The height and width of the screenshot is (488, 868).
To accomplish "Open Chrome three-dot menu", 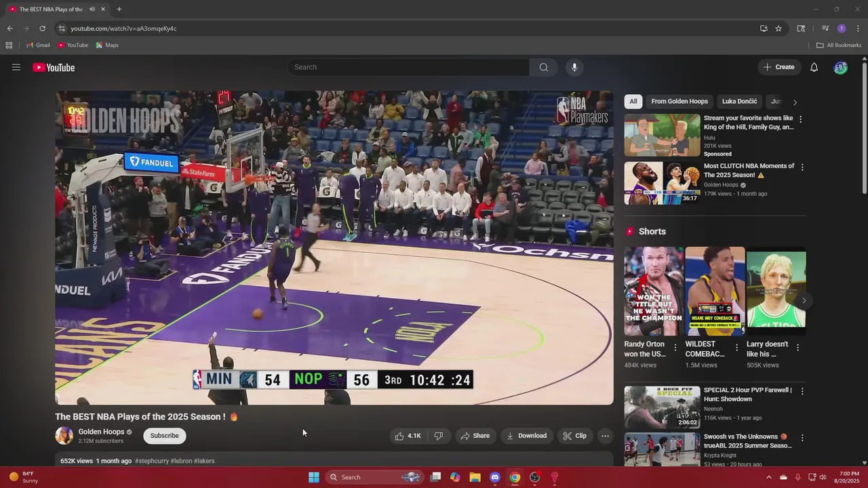I will pos(858,28).
